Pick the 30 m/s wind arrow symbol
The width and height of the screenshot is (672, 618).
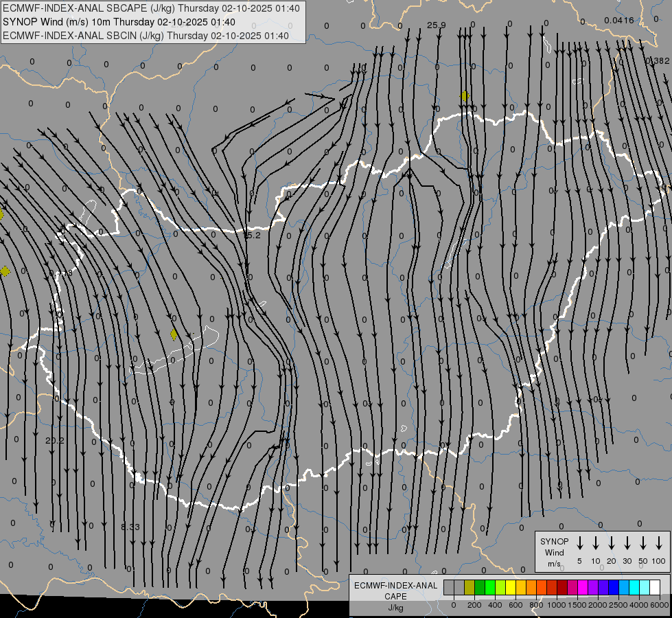pyautogui.click(x=627, y=543)
